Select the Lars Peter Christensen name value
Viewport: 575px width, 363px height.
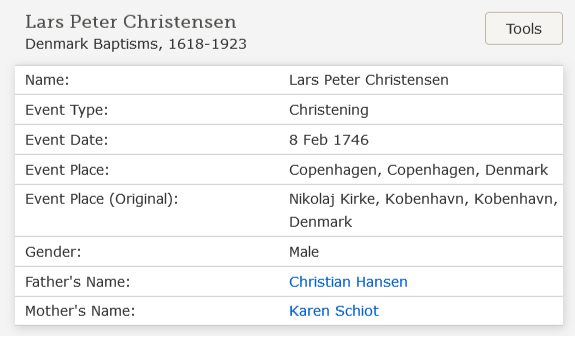[369, 80]
